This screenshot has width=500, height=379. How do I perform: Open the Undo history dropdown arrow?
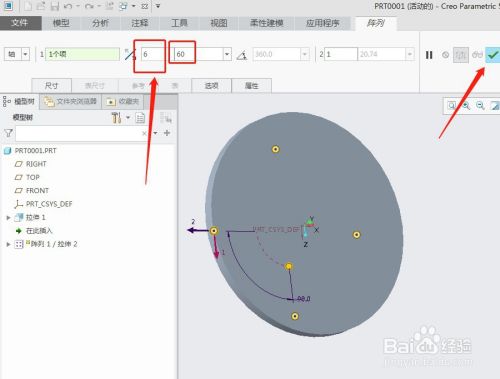(78, 6)
